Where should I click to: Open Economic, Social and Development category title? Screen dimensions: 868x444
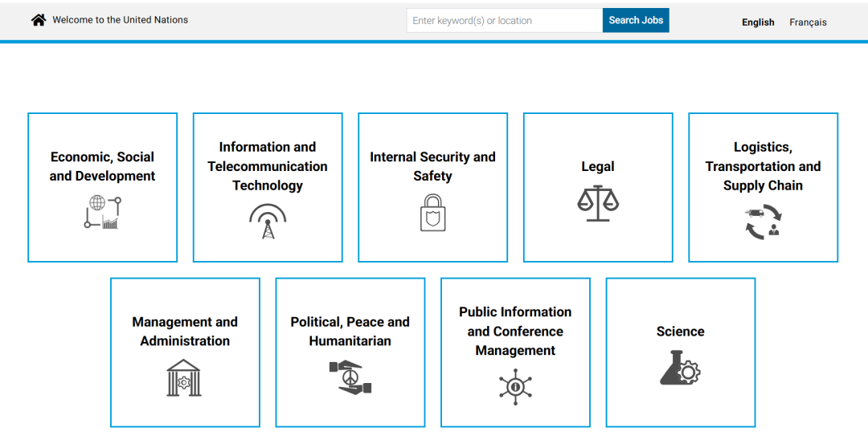102,166
